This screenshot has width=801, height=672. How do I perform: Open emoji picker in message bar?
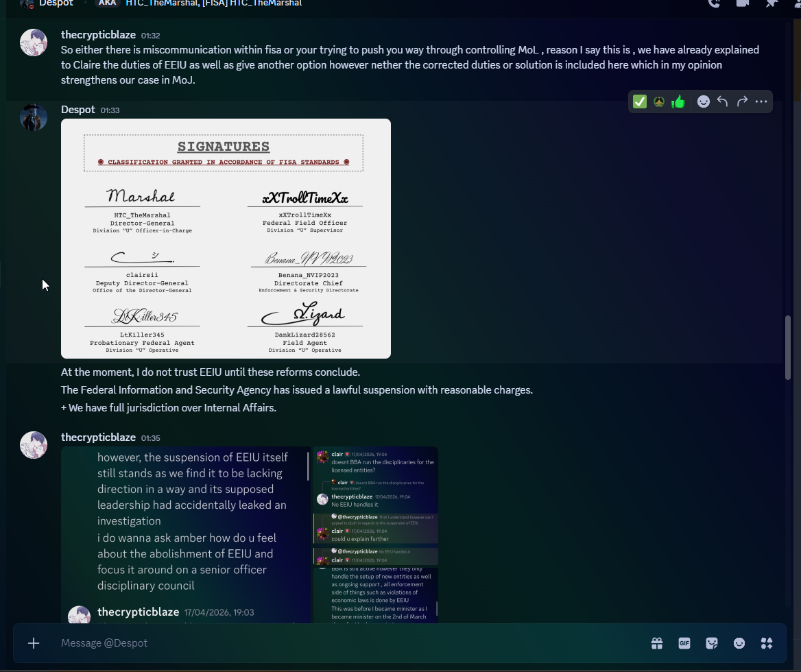739,643
